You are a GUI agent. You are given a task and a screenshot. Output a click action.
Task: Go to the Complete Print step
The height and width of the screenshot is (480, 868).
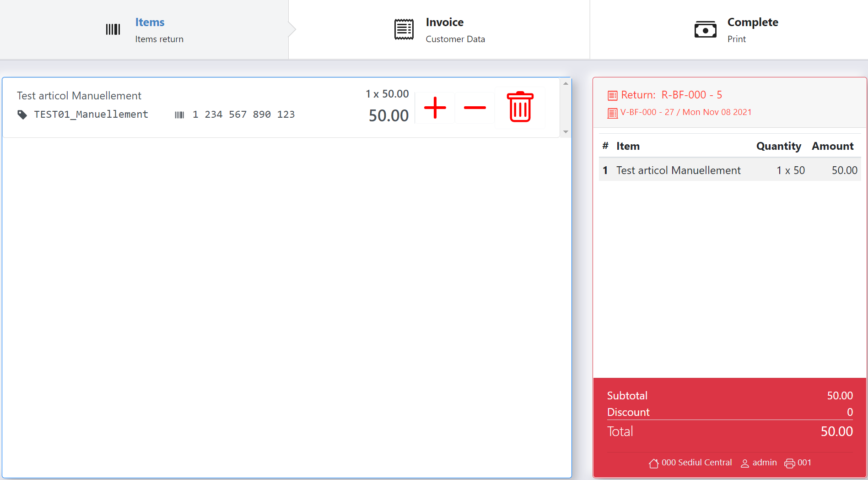729,30
